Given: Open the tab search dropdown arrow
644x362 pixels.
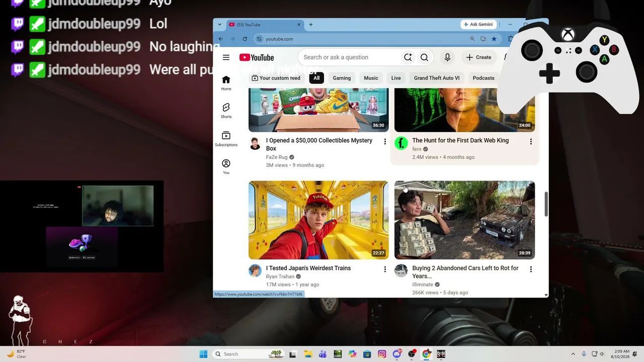Looking at the screenshot, I should (x=219, y=24).
